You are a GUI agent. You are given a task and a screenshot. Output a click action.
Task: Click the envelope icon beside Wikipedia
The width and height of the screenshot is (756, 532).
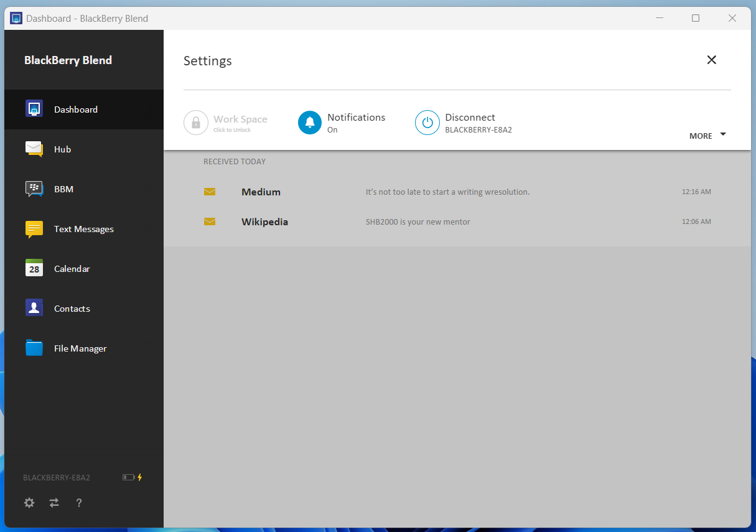[210, 222]
